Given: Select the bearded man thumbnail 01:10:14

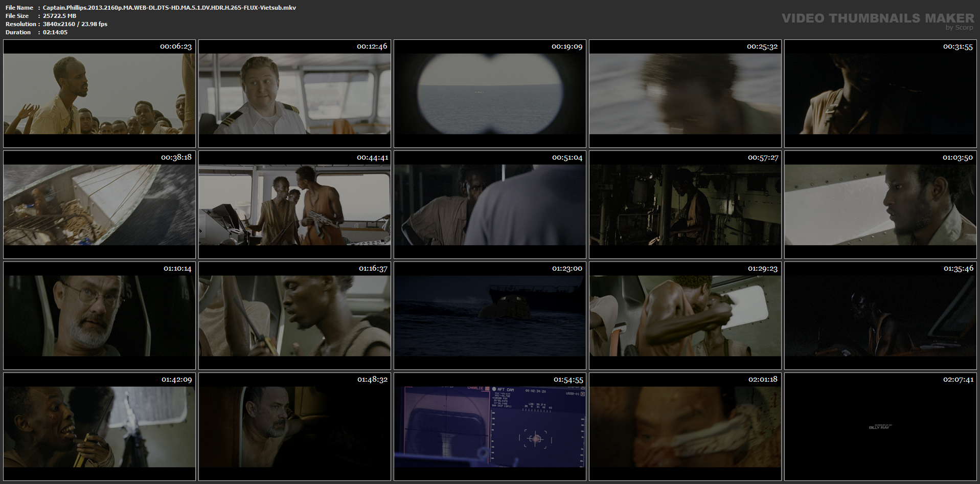Looking at the screenshot, I should point(100,316).
